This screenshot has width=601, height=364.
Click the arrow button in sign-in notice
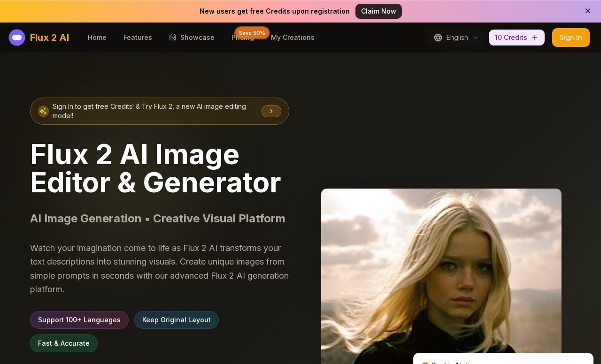click(x=271, y=111)
